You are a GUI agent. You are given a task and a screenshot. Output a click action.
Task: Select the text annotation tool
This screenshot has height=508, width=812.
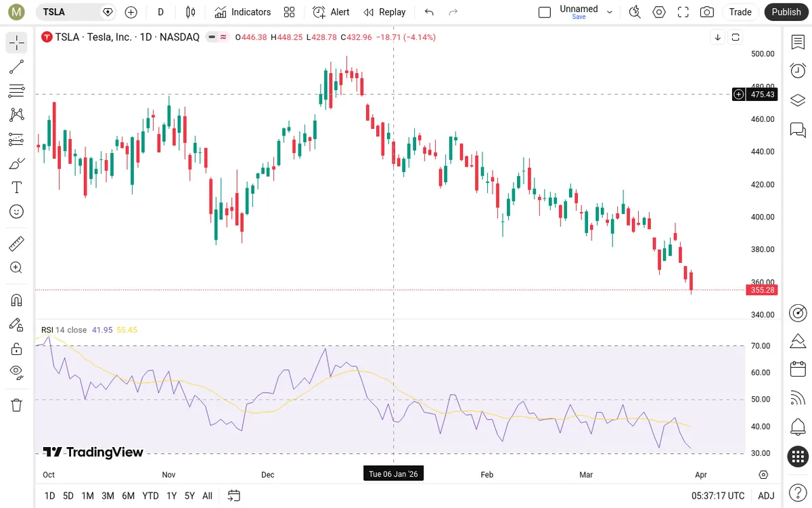pos(17,187)
